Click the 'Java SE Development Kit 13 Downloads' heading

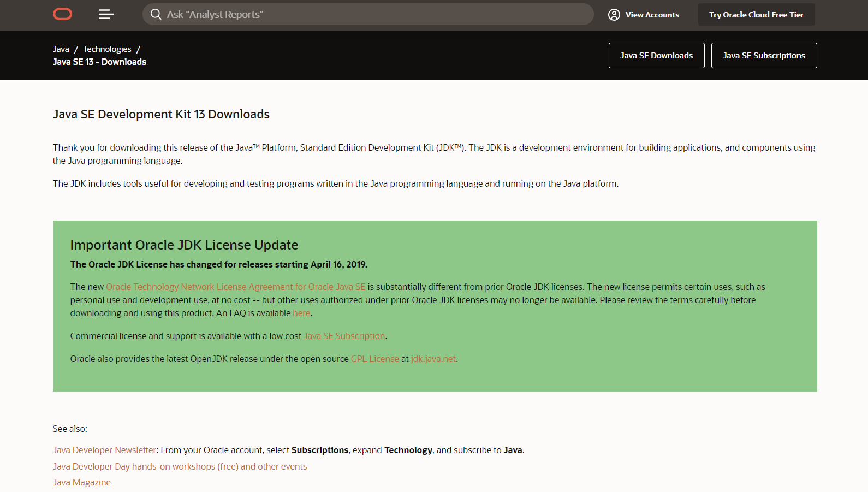point(161,114)
